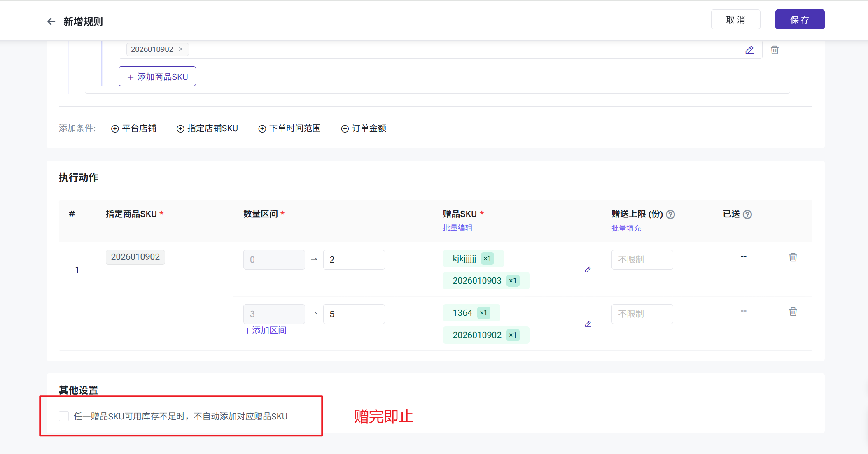Image resolution: width=868 pixels, height=454 pixels.
Task: Add the 下单时间范围 condition
Action: point(289,128)
